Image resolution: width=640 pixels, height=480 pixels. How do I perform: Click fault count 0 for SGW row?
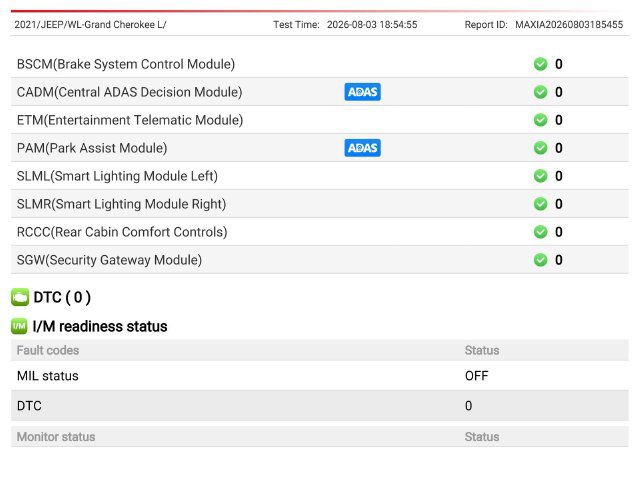click(559, 260)
